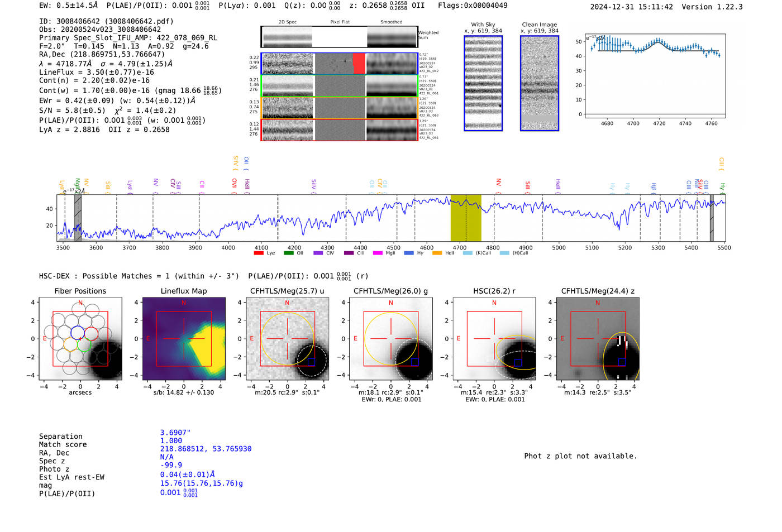782x532 pixels.
Task: Open the Fiber Positions thumbnail
Action: click(80, 339)
